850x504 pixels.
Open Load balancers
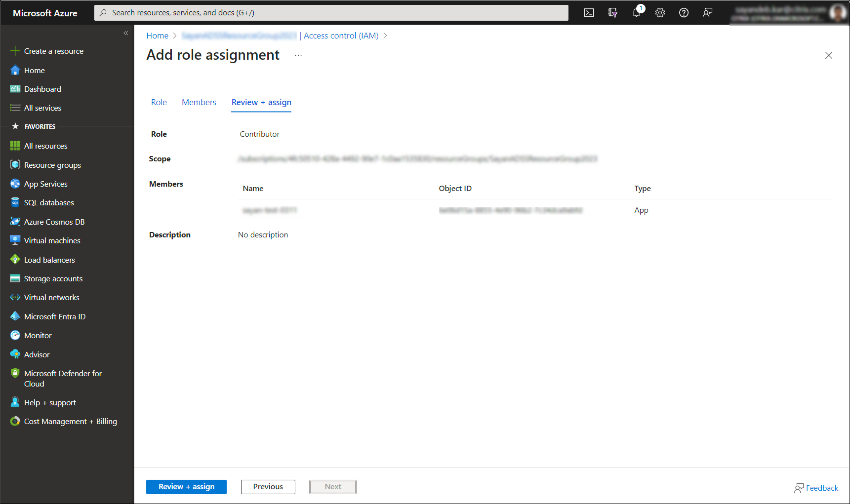(42, 260)
